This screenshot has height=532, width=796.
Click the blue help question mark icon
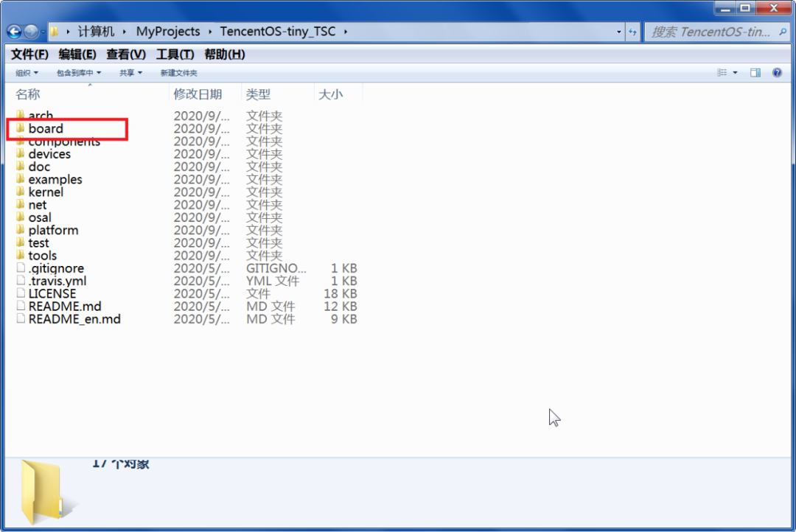tap(778, 73)
